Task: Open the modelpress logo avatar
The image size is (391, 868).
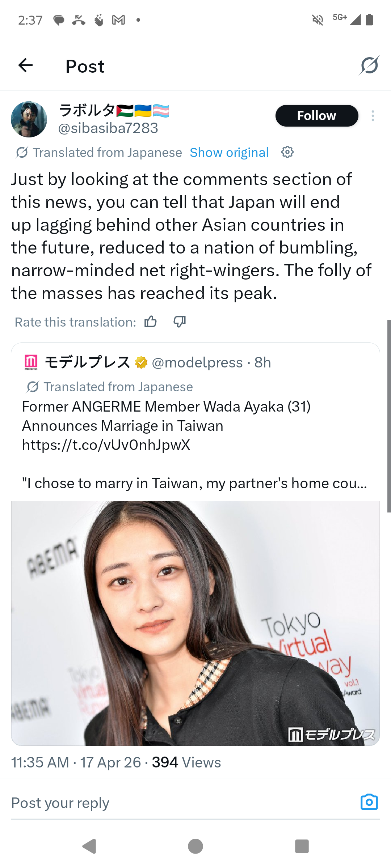Action: click(31, 362)
